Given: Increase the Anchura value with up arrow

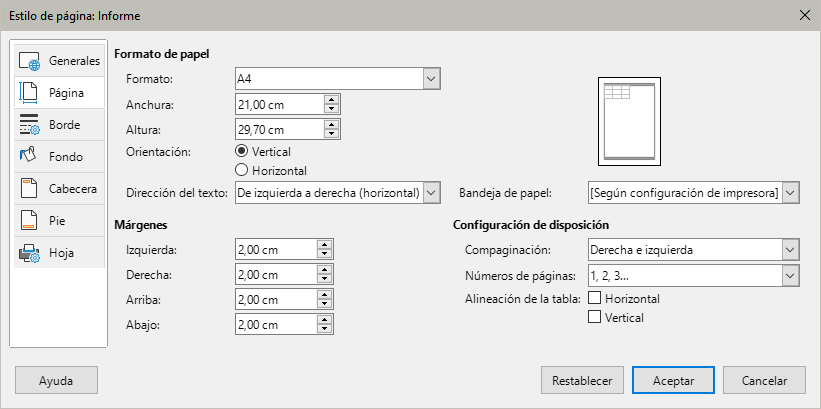Looking at the screenshot, I should click(331, 99).
